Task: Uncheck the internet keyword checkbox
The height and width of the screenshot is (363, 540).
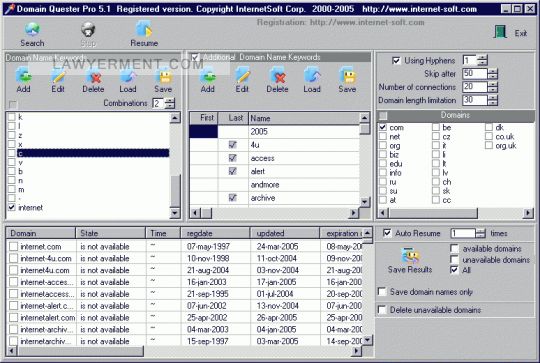Action: [12, 207]
